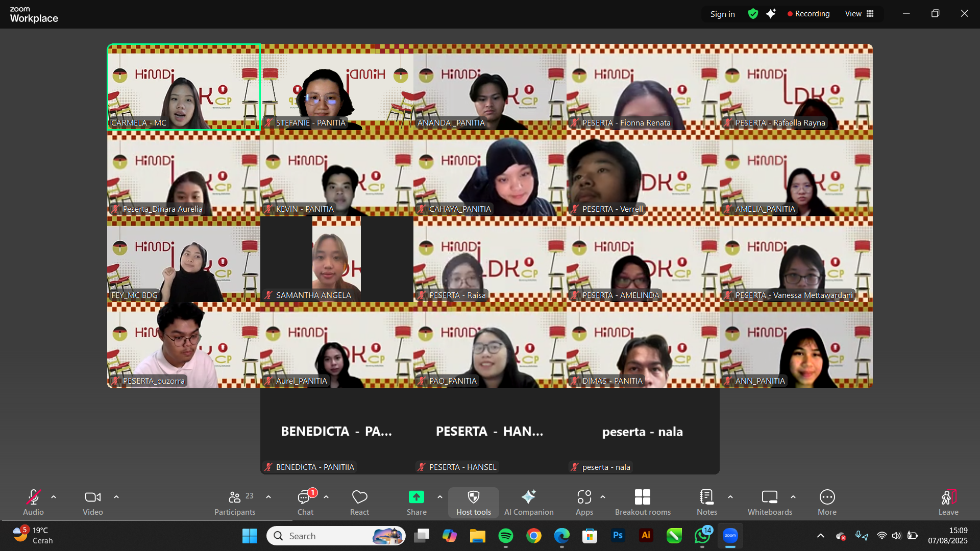Expand chat options arrow beside Chat
This screenshot has width=980, height=551.
tap(326, 497)
